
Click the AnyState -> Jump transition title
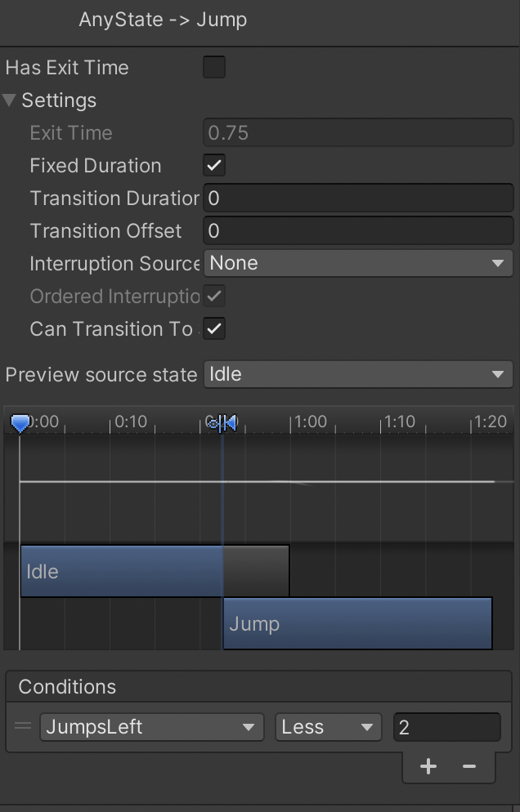[x=163, y=20]
